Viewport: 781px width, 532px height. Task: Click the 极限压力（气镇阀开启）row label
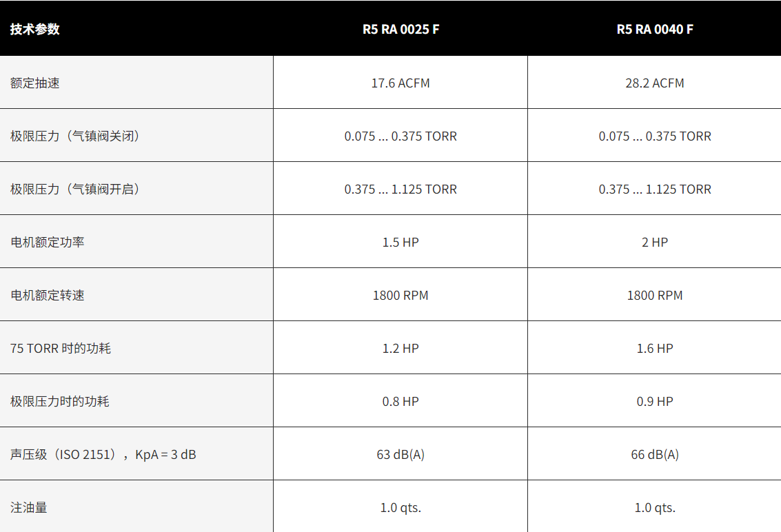click(x=75, y=189)
